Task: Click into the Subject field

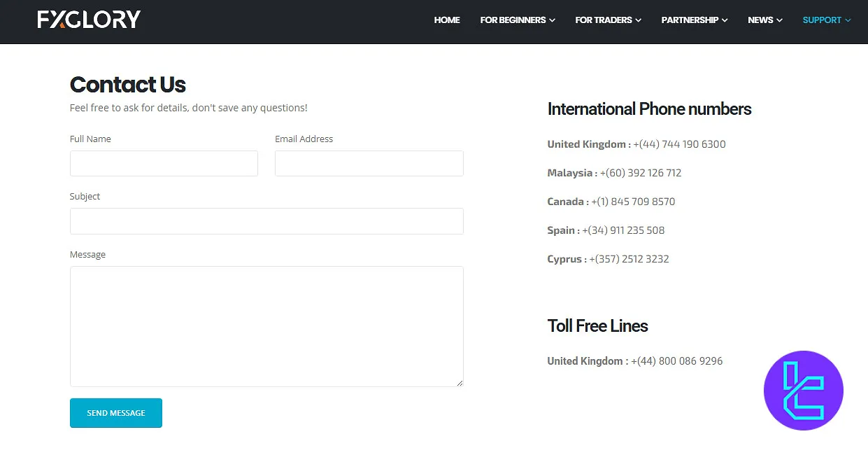Action: [266, 221]
